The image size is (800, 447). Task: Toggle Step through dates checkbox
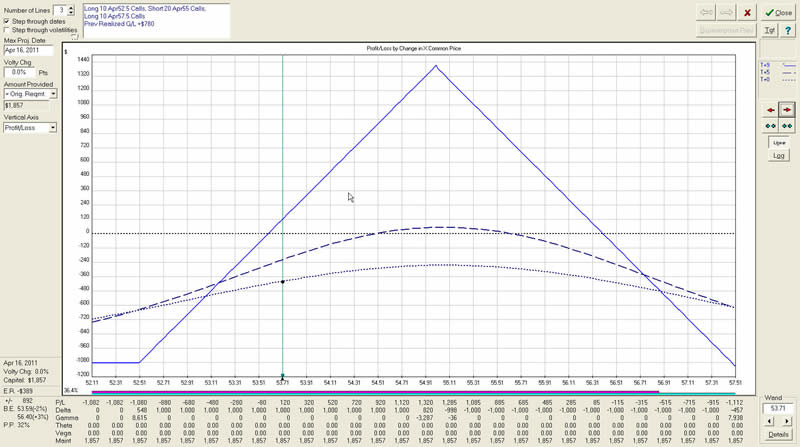(8, 21)
